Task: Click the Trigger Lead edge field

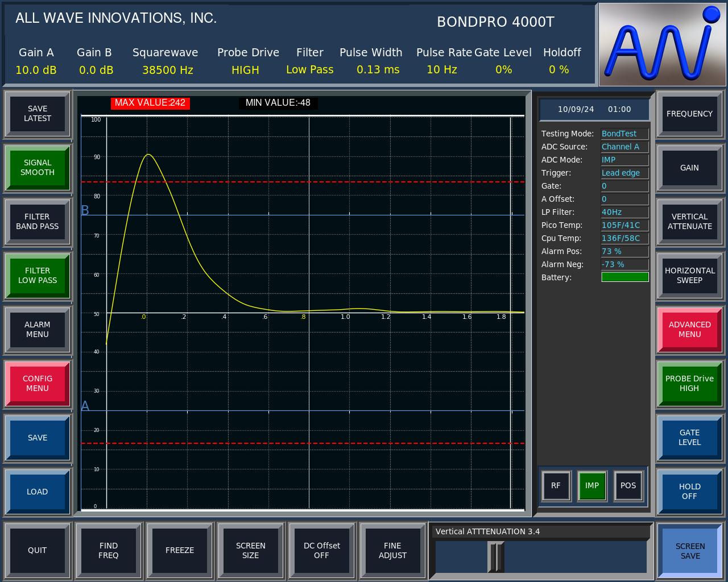Action: [624, 173]
